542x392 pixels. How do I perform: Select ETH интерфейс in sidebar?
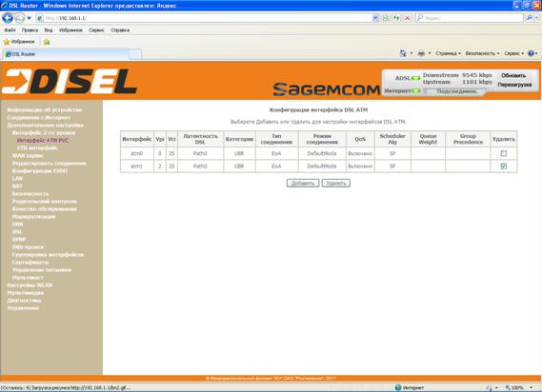pos(37,148)
